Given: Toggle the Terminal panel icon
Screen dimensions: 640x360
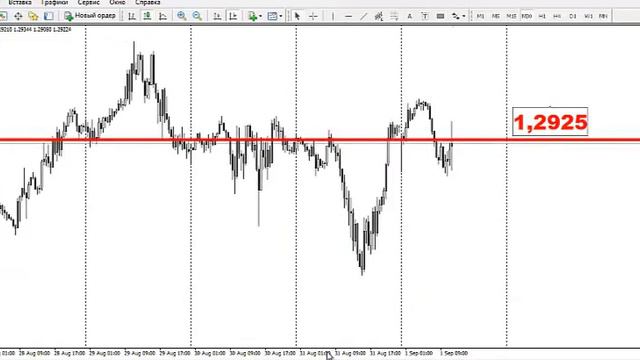Looking at the screenshot, I should 49,16.
